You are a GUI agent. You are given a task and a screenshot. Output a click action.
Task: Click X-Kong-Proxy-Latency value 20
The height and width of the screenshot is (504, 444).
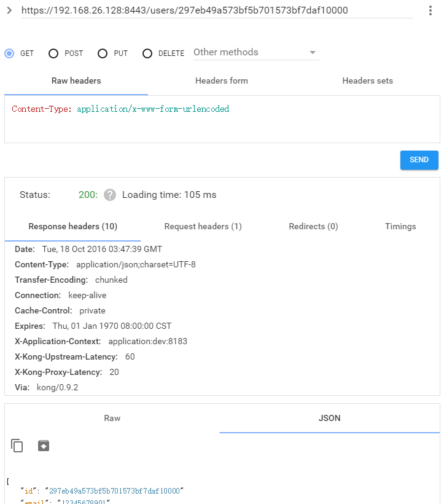click(114, 372)
